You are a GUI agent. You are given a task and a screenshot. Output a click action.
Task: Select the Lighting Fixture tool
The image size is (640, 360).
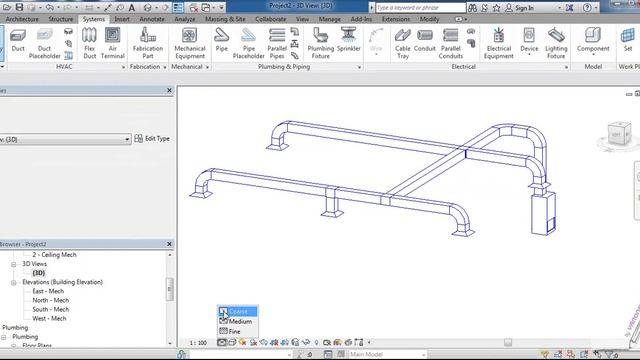click(556, 43)
